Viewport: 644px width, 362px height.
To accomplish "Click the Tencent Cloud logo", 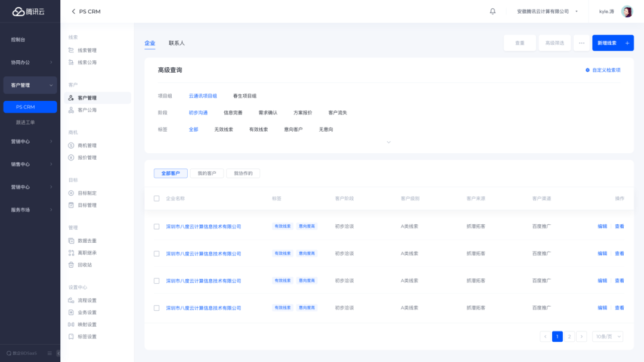I will tap(29, 11).
